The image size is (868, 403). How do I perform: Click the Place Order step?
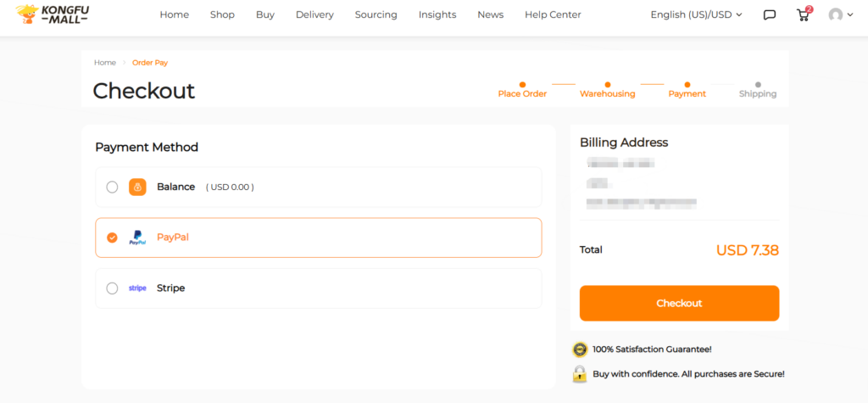[x=522, y=90]
